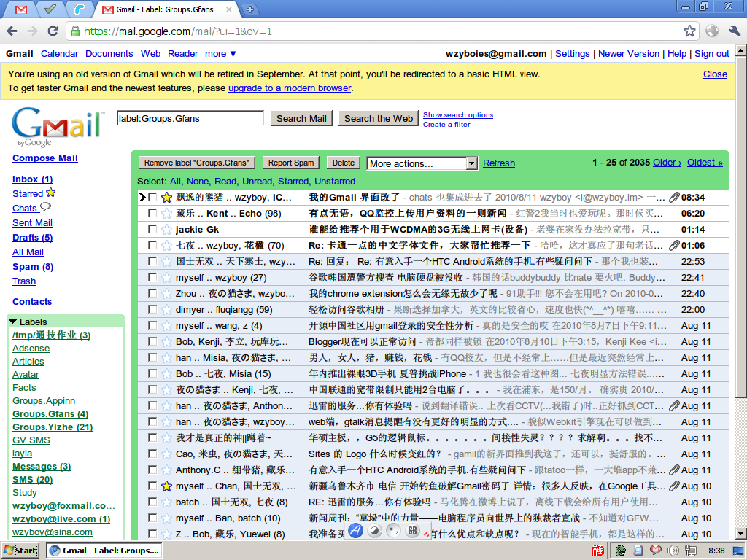The image size is (747, 560).
Task: Check the box for 'Anthony.C .. 绷带猪' conversation
Action: (152, 470)
